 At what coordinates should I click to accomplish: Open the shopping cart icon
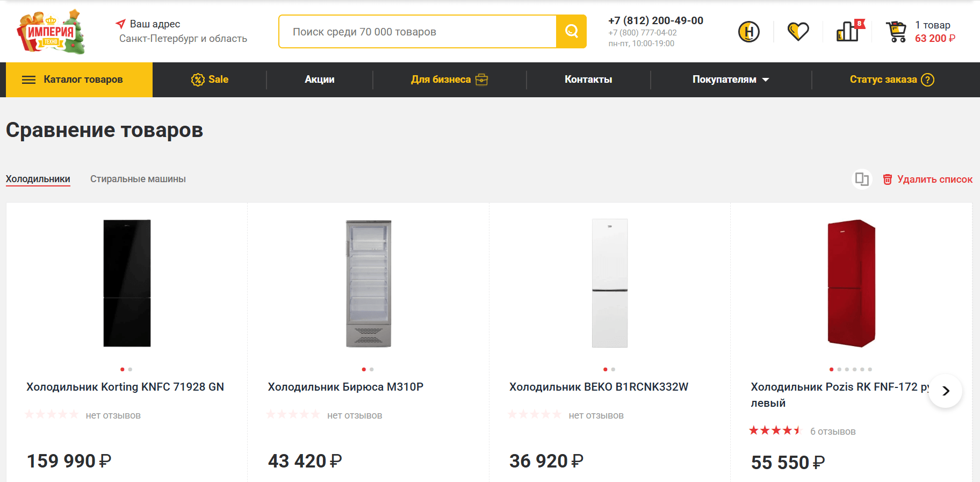[x=896, y=32]
